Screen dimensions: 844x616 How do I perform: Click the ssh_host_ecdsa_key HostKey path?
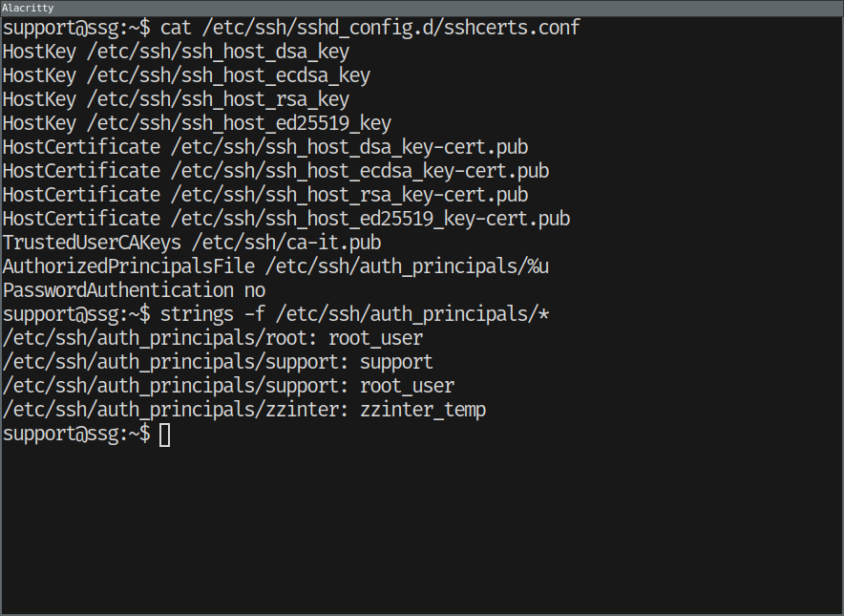(228, 75)
